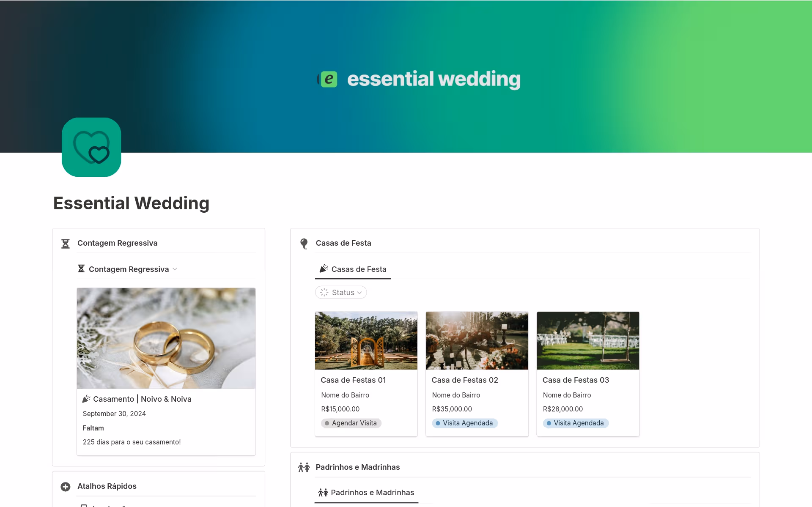Screen dimensions: 812x507
Task: Click the hourglass icon beside Contagem Regressiva heading
Action: pyautogui.click(x=66, y=244)
